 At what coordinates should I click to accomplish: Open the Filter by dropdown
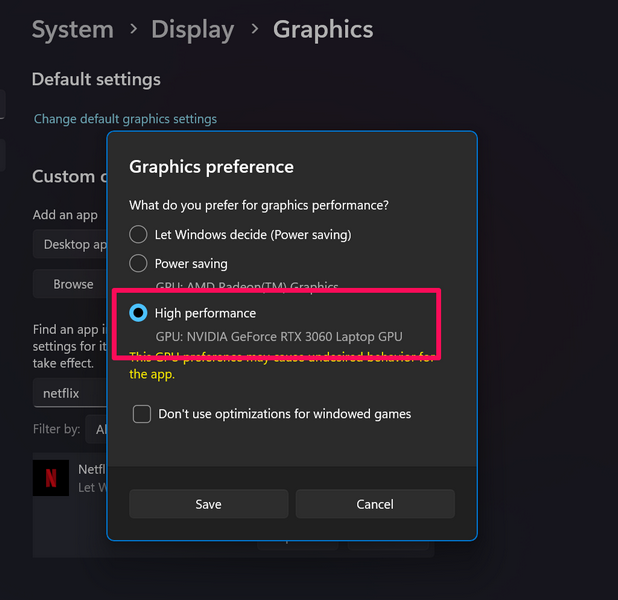point(98,429)
